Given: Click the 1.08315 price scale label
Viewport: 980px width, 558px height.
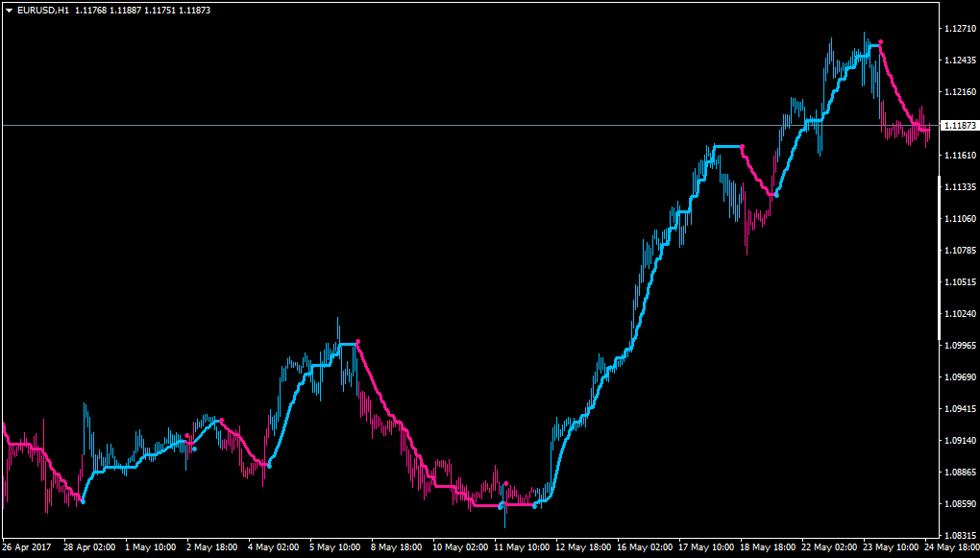Looking at the screenshot, I should [960, 535].
